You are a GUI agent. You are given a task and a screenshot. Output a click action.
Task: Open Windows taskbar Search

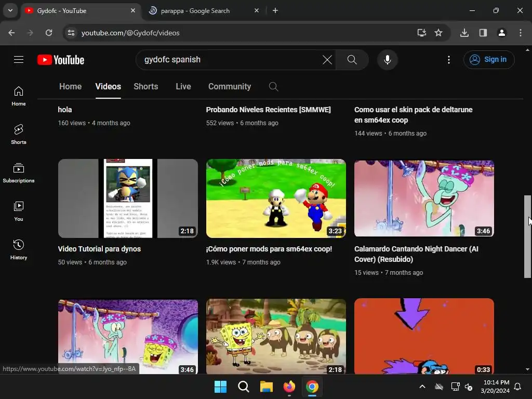[x=243, y=387]
